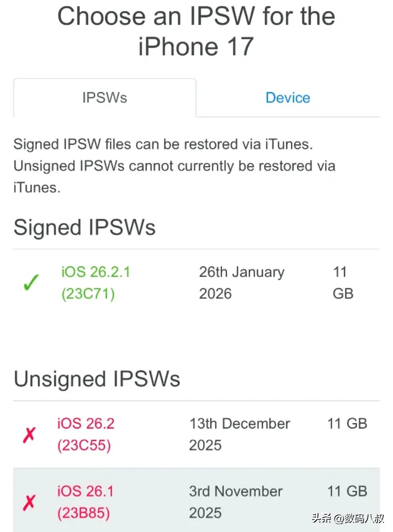Viewport: 393px width, 532px height.
Task: Click the green signed checkmark icon
Action: [x=30, y=284]
